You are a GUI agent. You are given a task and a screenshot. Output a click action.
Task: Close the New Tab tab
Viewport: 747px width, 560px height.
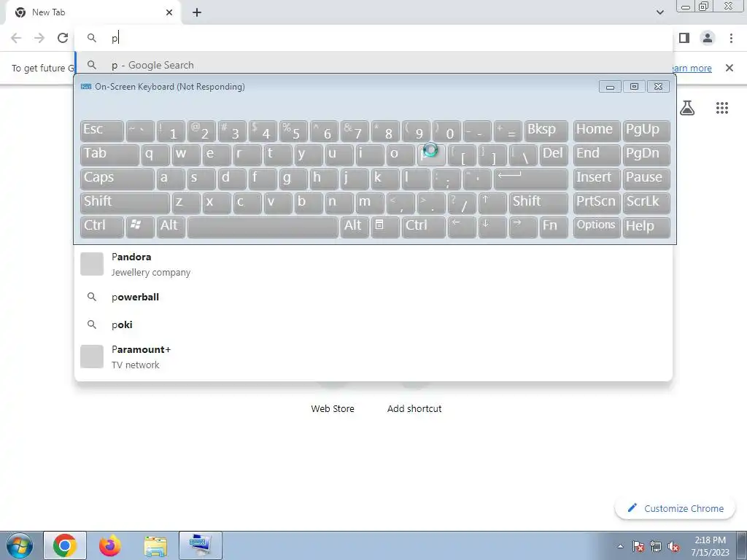pyautogui.click(x=169, y=13)
